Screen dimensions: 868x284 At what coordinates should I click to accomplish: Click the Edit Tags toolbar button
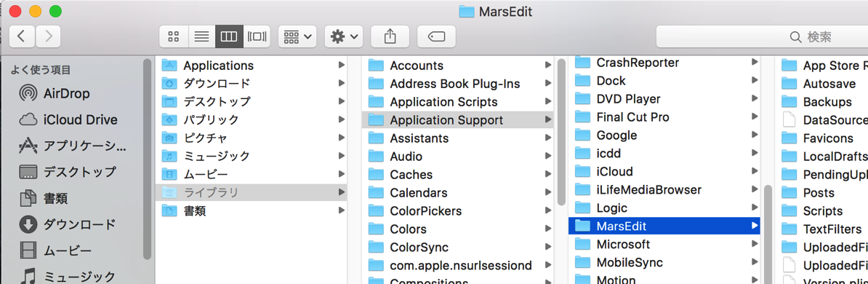437,36
